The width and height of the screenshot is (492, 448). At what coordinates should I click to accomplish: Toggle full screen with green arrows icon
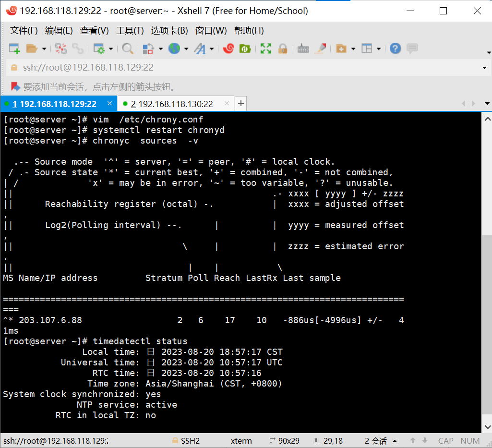[266, 48]
